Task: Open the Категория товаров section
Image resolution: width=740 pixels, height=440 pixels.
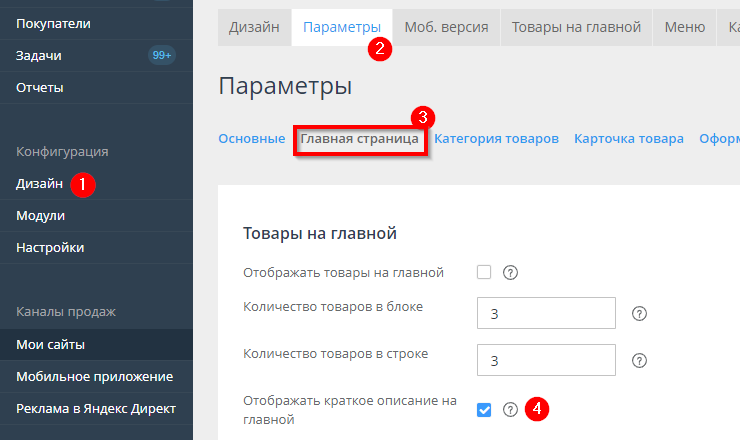Action: click(496, 139)
